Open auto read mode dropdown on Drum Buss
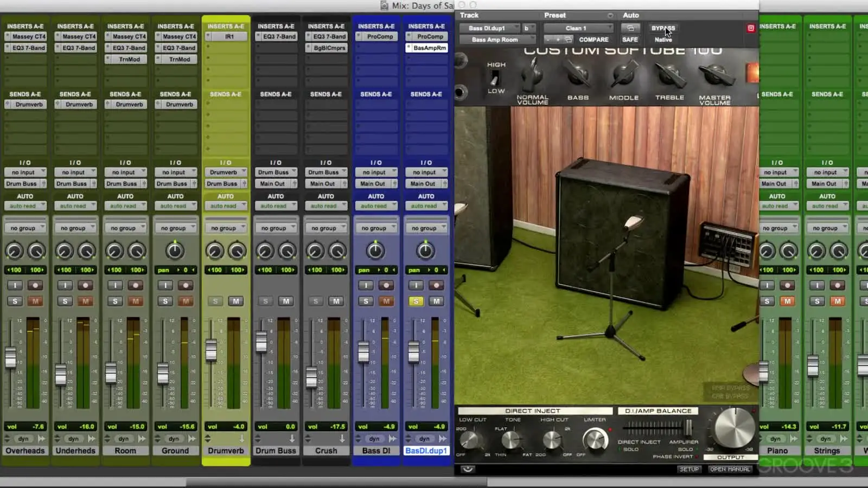The image size is (868, 488). [276, 206]
